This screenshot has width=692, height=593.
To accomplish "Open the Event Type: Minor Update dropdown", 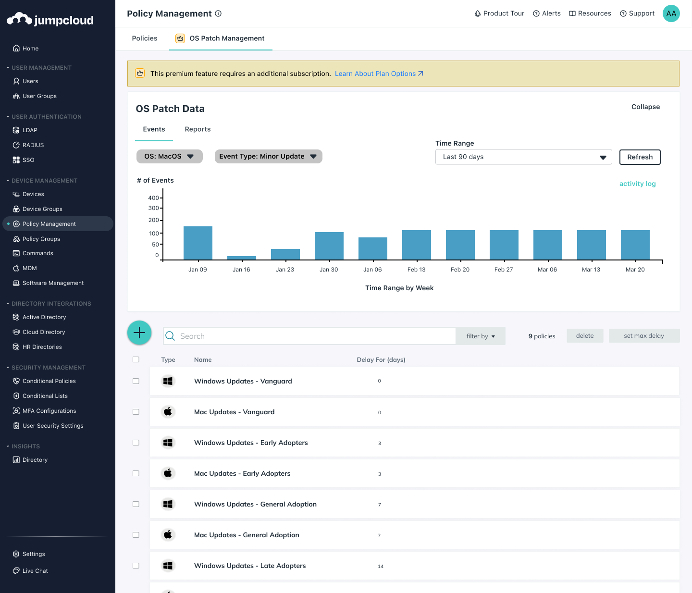I will pyautogui.click(x=268, y=156).
